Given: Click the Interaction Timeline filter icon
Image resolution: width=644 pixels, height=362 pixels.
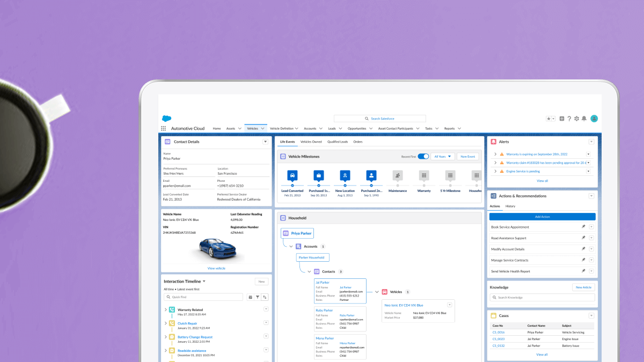Looking at the screenshot, I should [x=257, y=297].
